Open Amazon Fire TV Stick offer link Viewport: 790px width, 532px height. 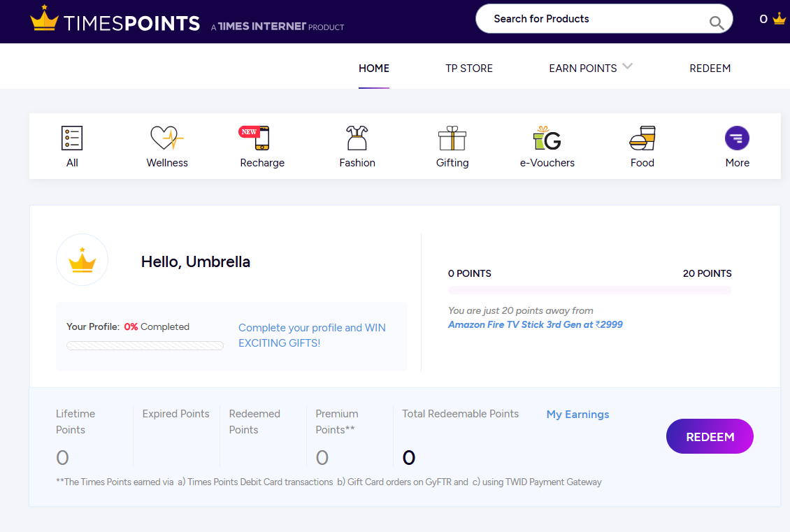click(x=536, y=324)
